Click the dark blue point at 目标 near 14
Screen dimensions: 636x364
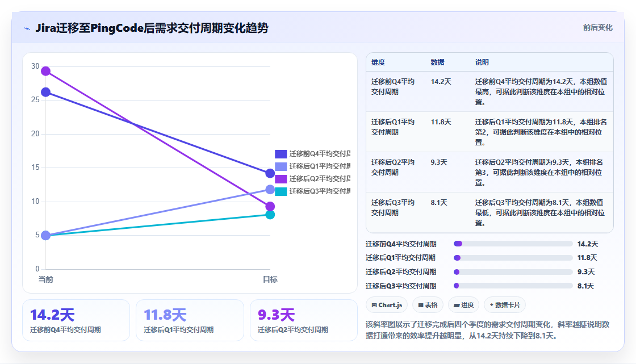270,174
